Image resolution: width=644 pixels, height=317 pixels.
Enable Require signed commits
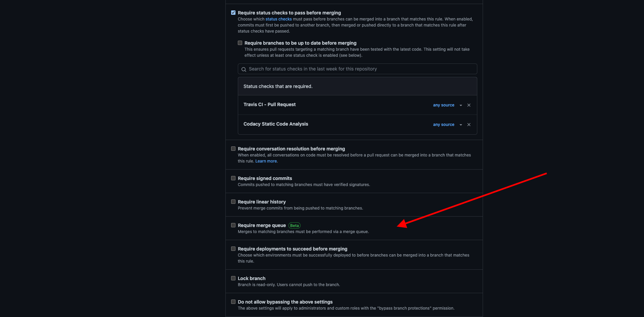coord(233,178)
